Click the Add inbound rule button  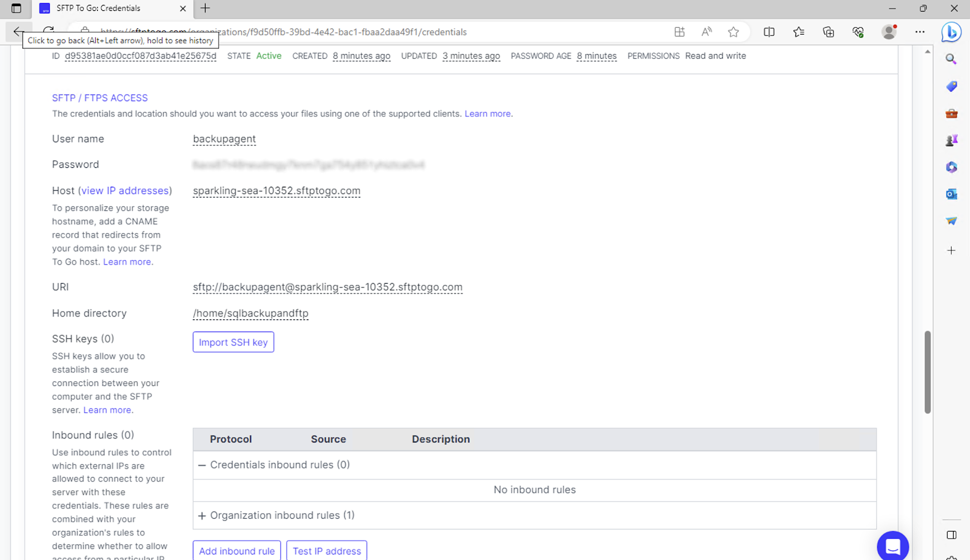(236, 550)
